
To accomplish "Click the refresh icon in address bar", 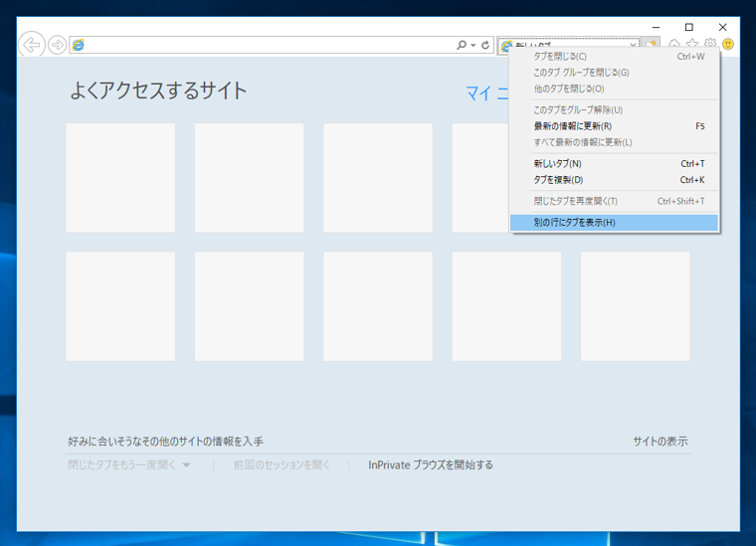I will 485,45.
